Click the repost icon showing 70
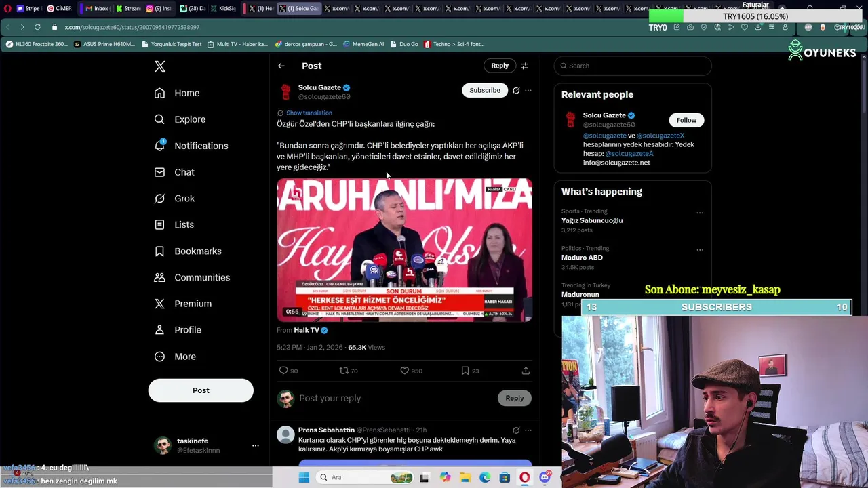 (x=344, y=371)
